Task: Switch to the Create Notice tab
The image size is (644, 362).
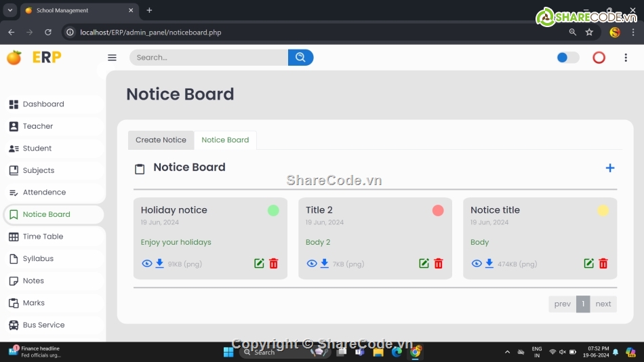Action: point(161,140)
